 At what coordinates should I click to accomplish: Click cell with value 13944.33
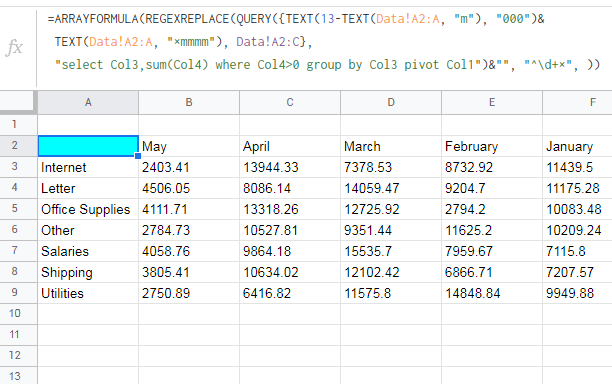[290, 167]
